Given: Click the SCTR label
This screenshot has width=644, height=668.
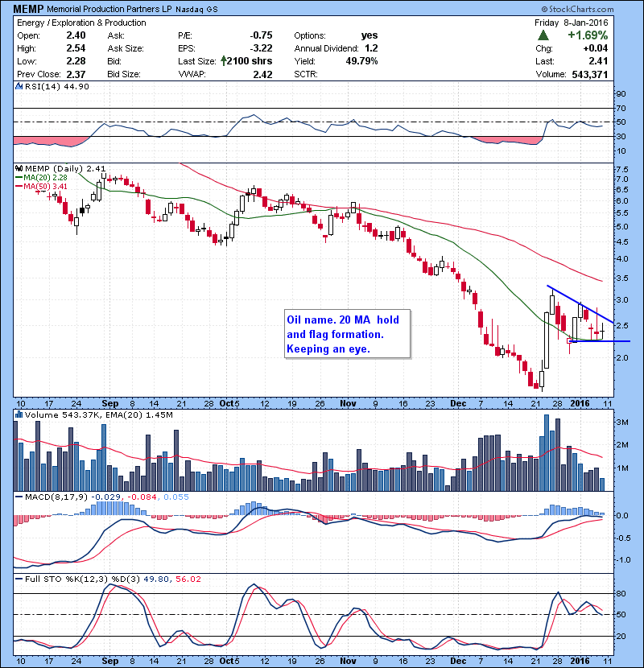Looking at the screenshot, I should (306, 74).
